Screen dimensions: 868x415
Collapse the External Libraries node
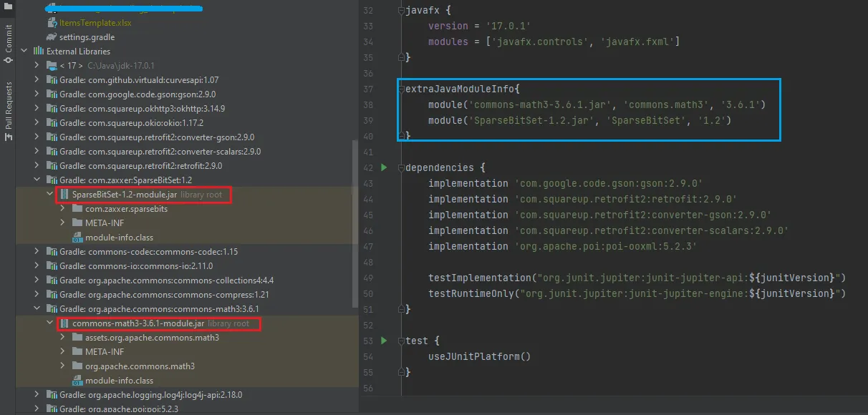click(x=24, y=52)
